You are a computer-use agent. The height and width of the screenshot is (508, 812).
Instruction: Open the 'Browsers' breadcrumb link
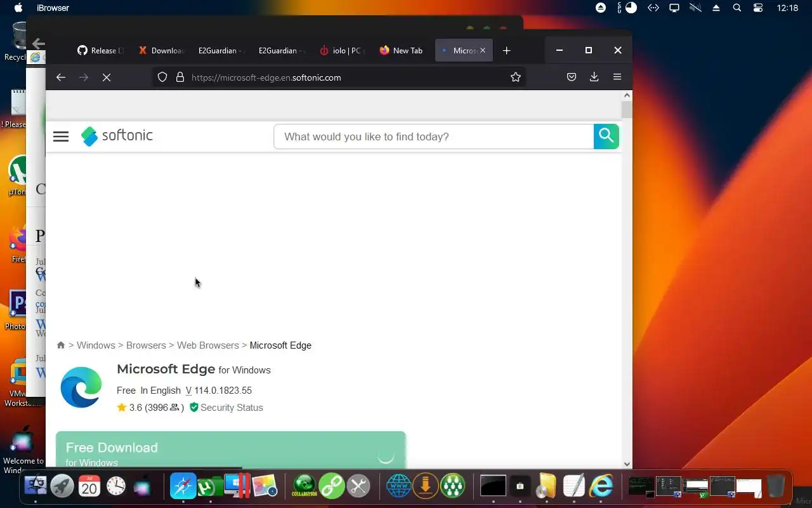[x=146, y=345]
